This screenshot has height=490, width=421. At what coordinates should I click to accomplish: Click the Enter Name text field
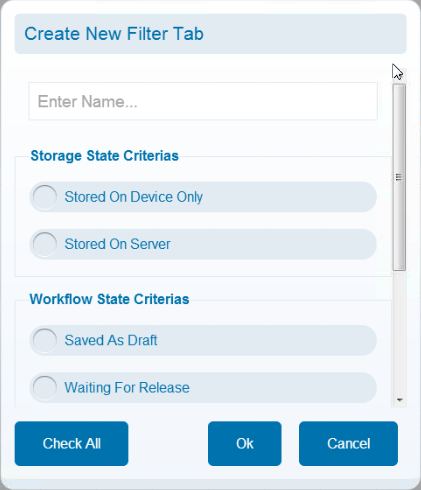click(x=203, y=101)
